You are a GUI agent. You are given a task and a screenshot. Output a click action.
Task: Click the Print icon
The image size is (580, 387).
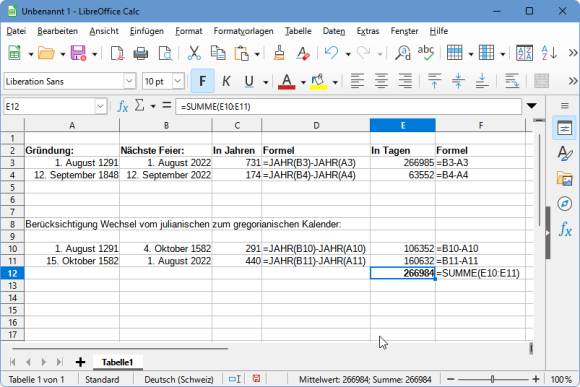coord(141,53)
